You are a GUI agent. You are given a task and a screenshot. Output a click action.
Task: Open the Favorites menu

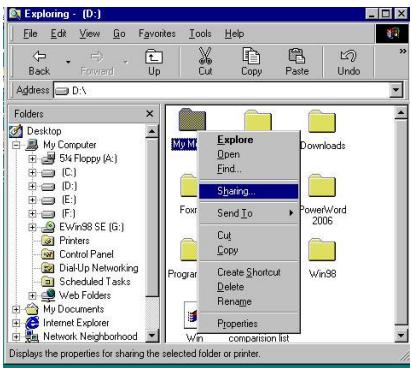coord(157,34)
